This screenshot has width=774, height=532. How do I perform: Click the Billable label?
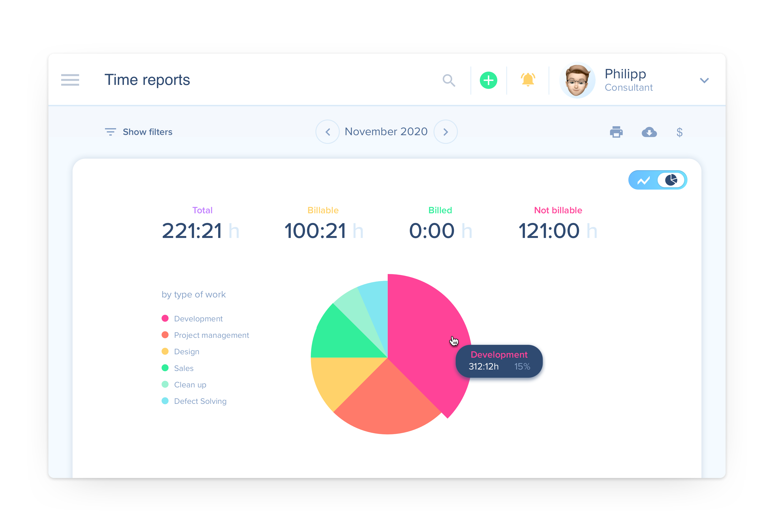[323, 210]
